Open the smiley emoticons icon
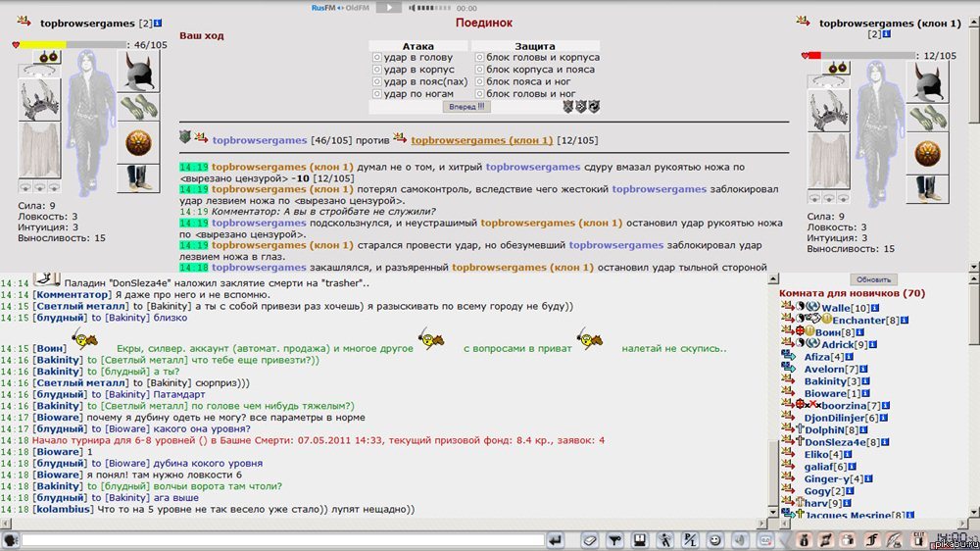980x551 pixels. pyautogui.click(x=714, y=540)
